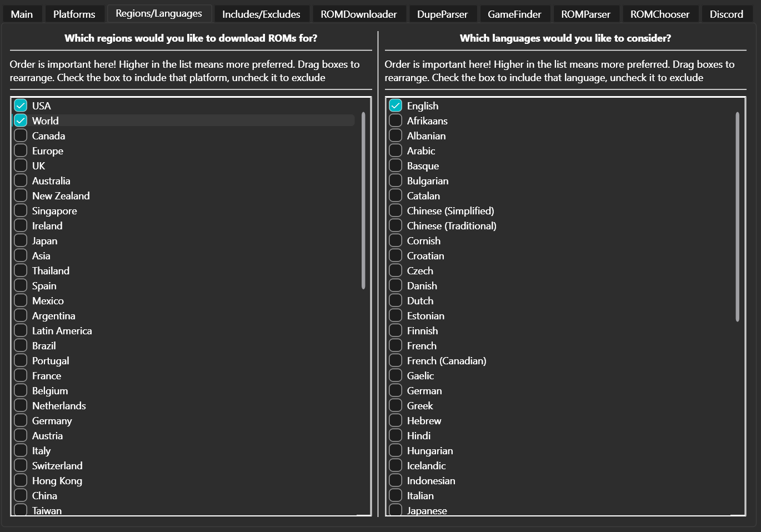Check the France region checkbox
Screen dimensions: 761x532
tap(21, 375)
